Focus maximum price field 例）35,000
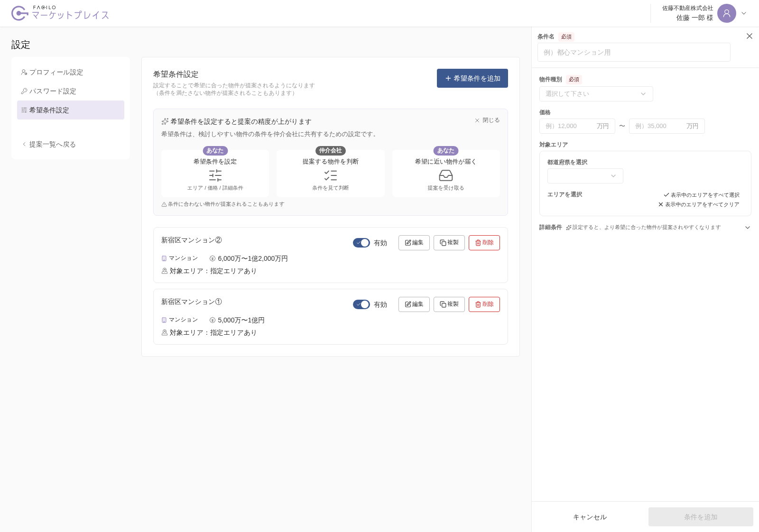Screen dimensions: 759x532 click(x=667, y=126)
